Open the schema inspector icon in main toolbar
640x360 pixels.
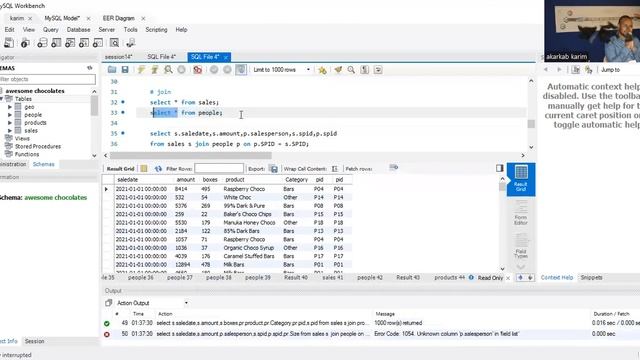(x=25, y=43)
